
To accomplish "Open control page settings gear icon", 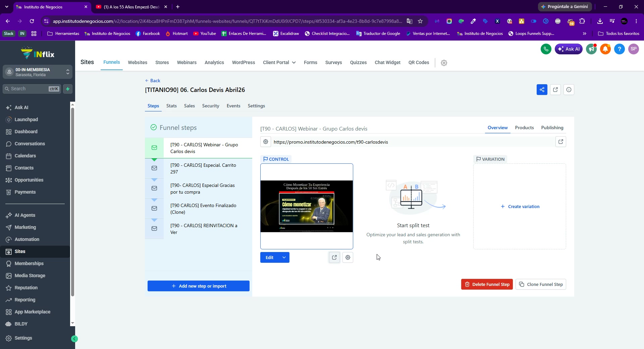I will 348,257.
